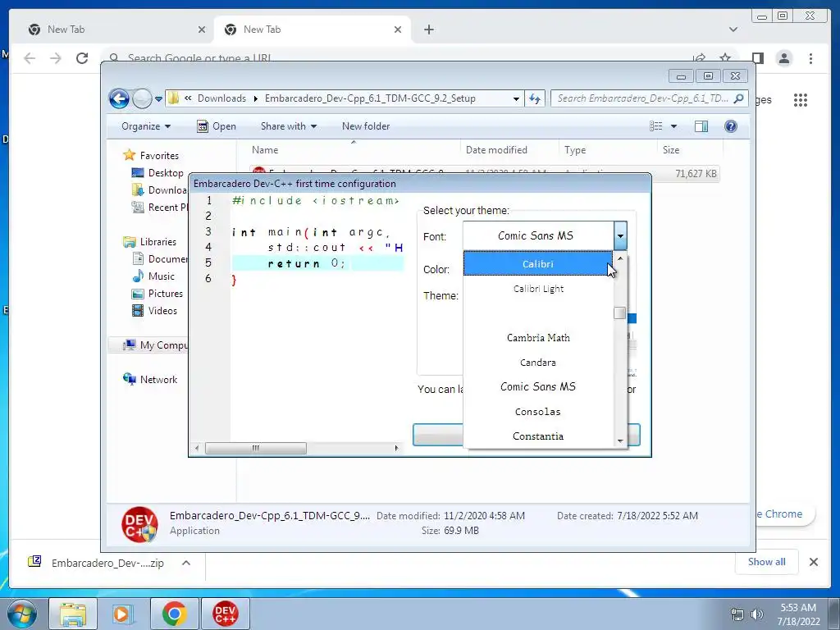The width and height of the screenshot is (840, 630).
Task: Sort by Date modified column
Action: pyautogui.click(x=509, y=150)
